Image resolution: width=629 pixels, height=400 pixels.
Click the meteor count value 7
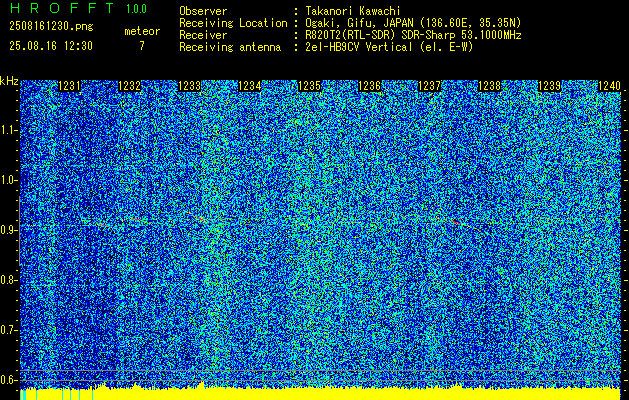coord(142,46)
